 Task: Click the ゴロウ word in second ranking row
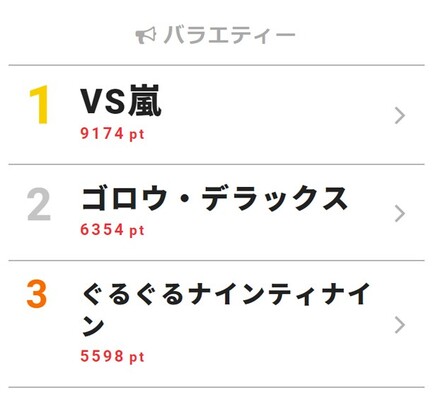(124, 199)
